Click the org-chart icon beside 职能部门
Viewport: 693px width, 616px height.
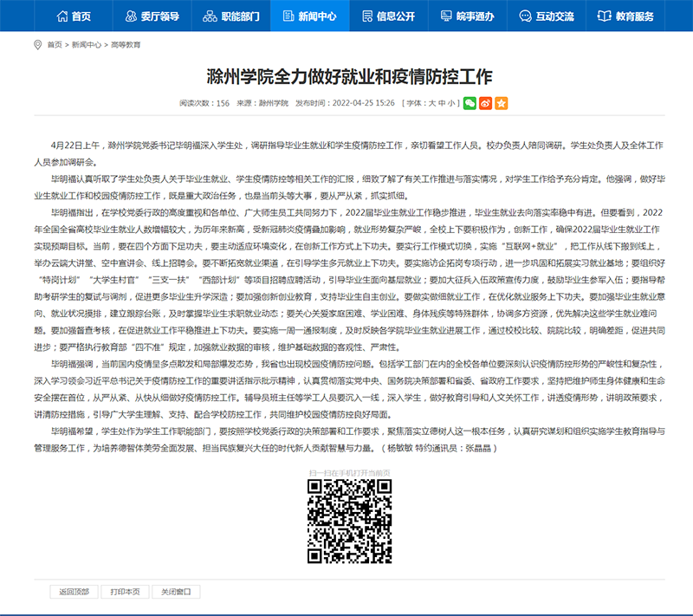[210, 16]
